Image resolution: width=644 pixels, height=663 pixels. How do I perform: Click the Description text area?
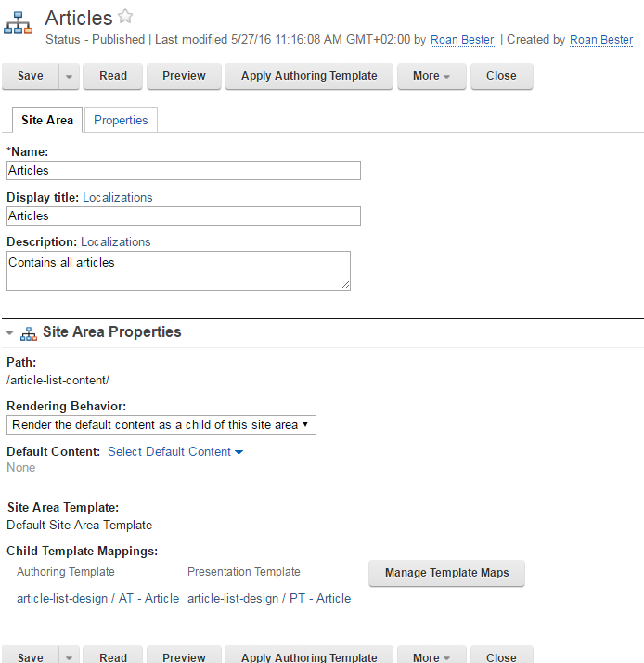[178, 270]
